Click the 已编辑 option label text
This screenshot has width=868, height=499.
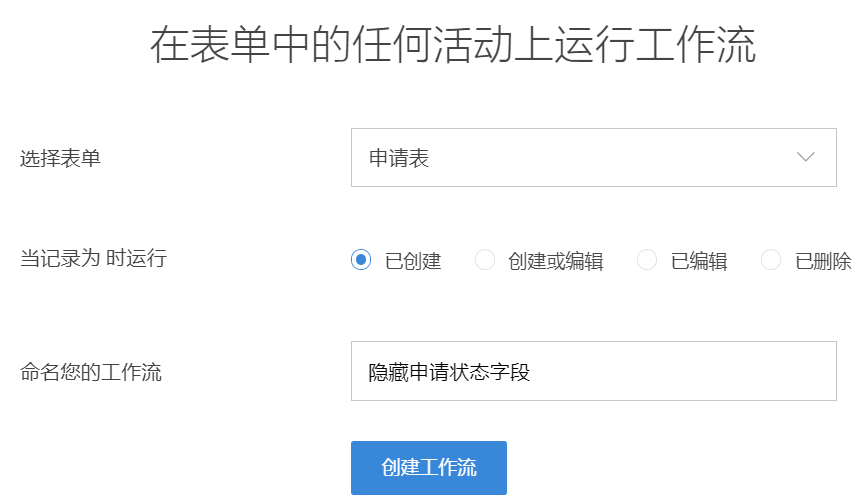coord(699,261)
